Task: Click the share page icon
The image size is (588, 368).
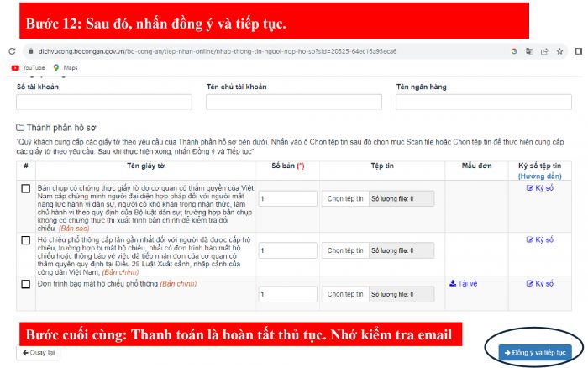Action: coord(544,51)
